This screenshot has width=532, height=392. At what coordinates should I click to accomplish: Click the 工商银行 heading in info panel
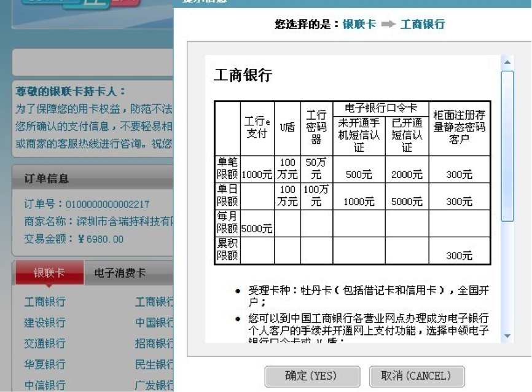coord(243,75)
